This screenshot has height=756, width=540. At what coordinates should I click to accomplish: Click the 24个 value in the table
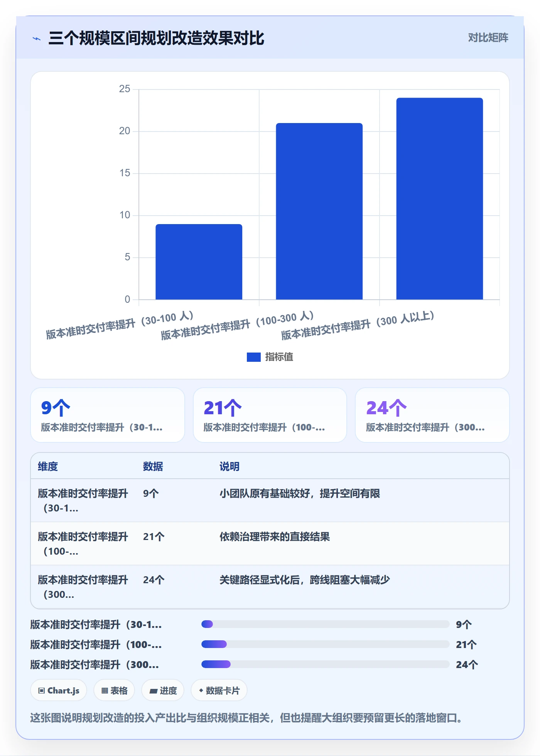tap(154, 580)
